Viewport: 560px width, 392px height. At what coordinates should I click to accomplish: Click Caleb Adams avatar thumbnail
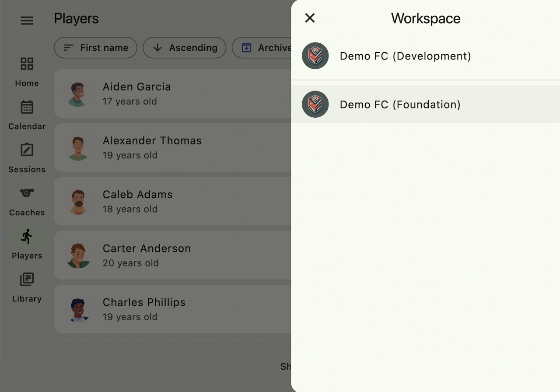[78, 202]
